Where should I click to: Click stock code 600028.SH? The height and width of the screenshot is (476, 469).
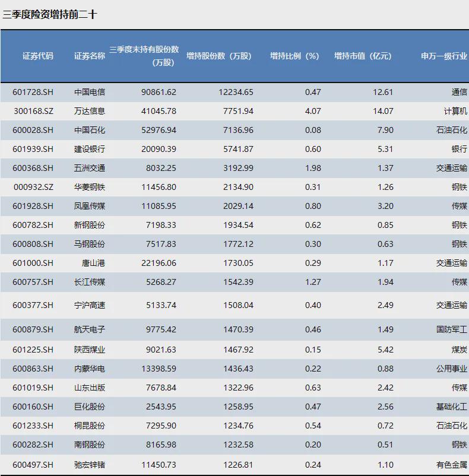(33, 130)
